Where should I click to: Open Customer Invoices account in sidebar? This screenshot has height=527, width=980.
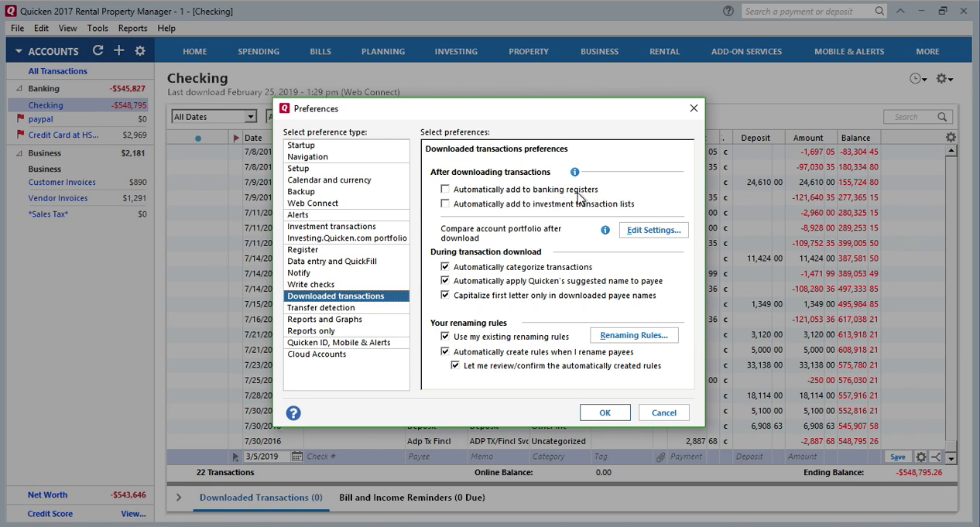coord(62,183)
